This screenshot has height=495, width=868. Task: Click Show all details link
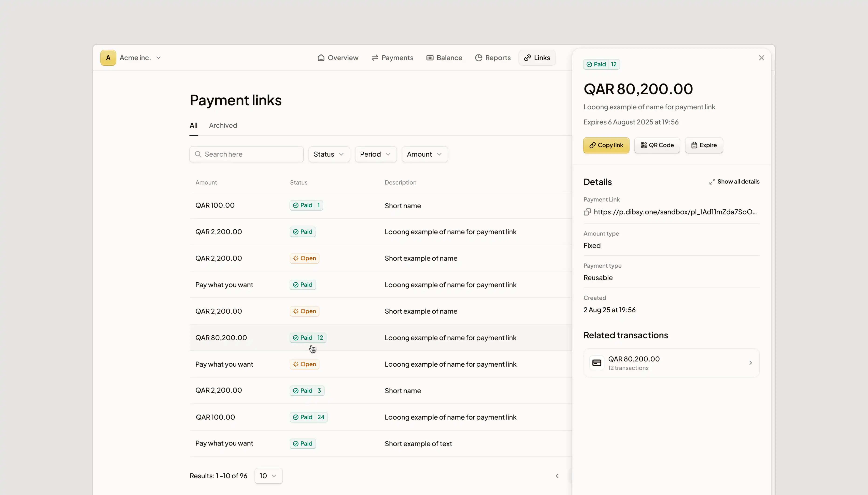[x=734, y=181]
